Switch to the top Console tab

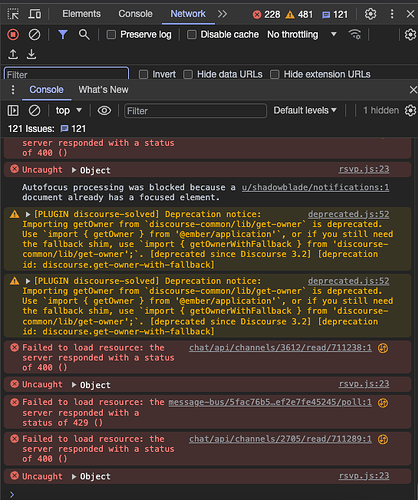(135, 14)
